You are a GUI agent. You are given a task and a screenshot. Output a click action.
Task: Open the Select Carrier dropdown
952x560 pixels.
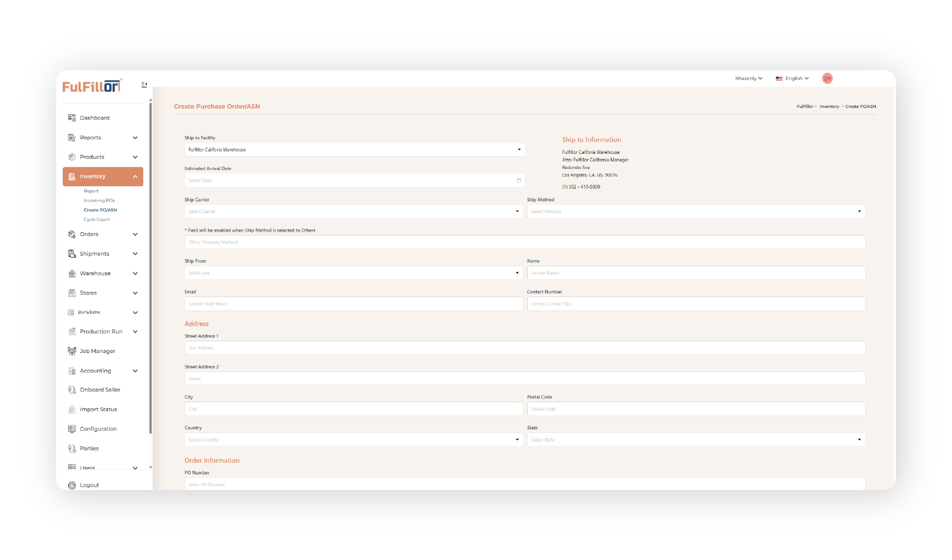[354, 211]
